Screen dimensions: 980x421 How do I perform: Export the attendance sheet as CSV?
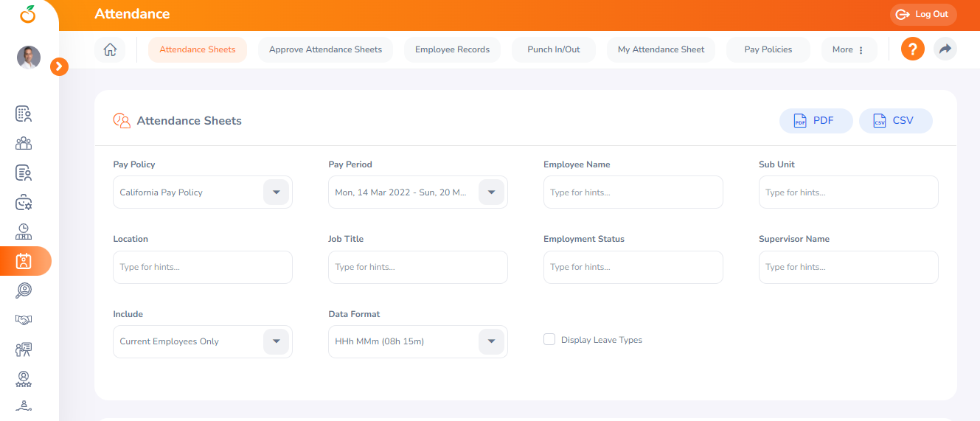click(896, 121)
